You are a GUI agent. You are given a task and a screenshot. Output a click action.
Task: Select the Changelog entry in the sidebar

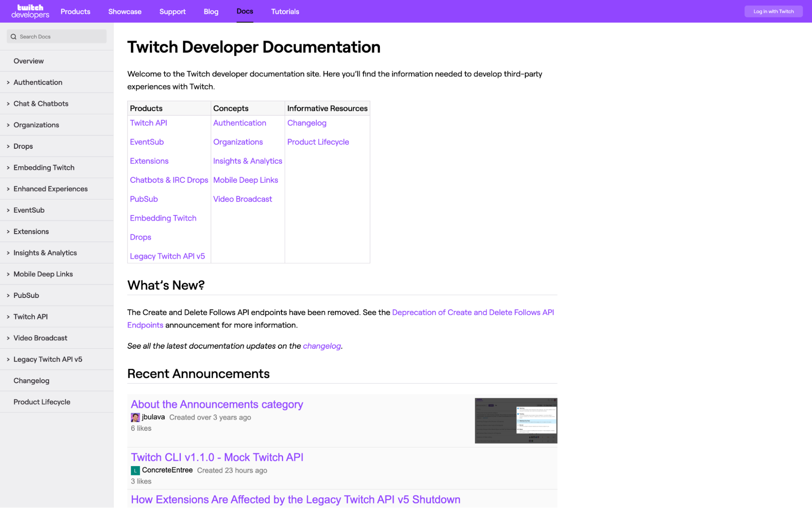tap(32, 380)
